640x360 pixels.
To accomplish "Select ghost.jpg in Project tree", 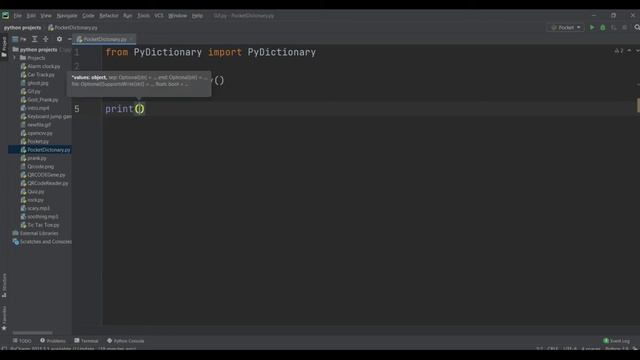I will click(38, 83).
